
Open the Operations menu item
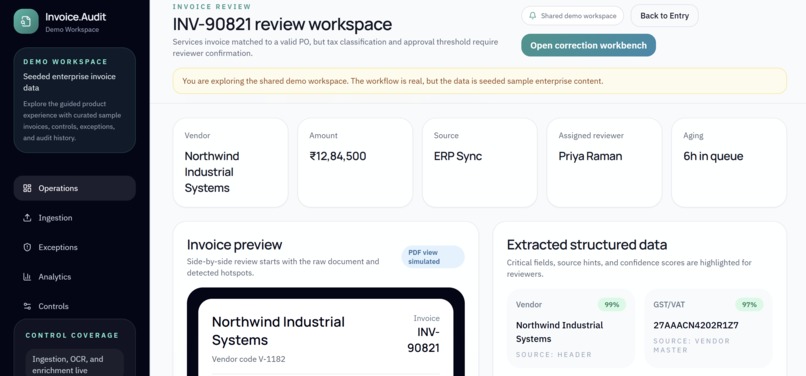[x=75, y=188]
